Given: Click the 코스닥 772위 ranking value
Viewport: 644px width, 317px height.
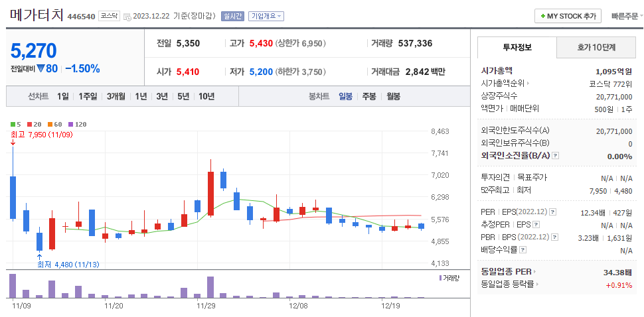Looking at the screenshot, I should tap(610, 84).
